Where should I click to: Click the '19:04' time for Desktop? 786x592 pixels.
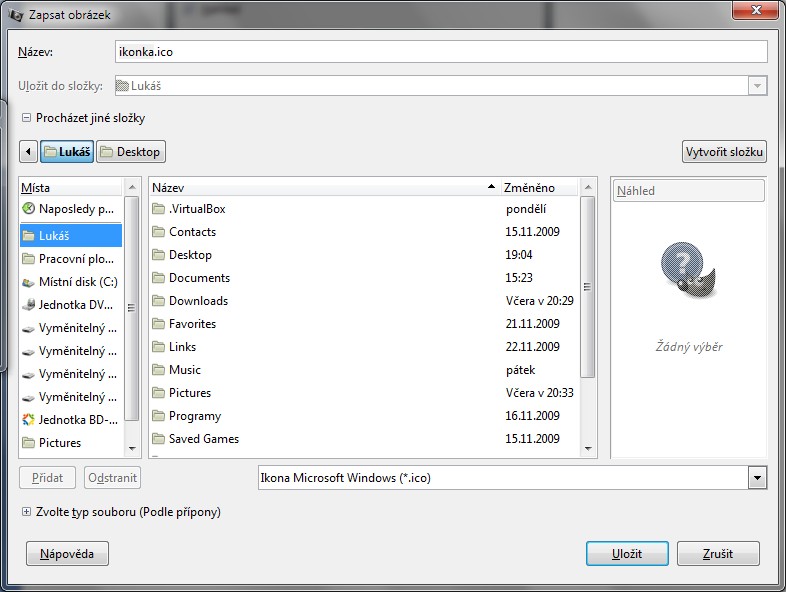pos(519,255)
